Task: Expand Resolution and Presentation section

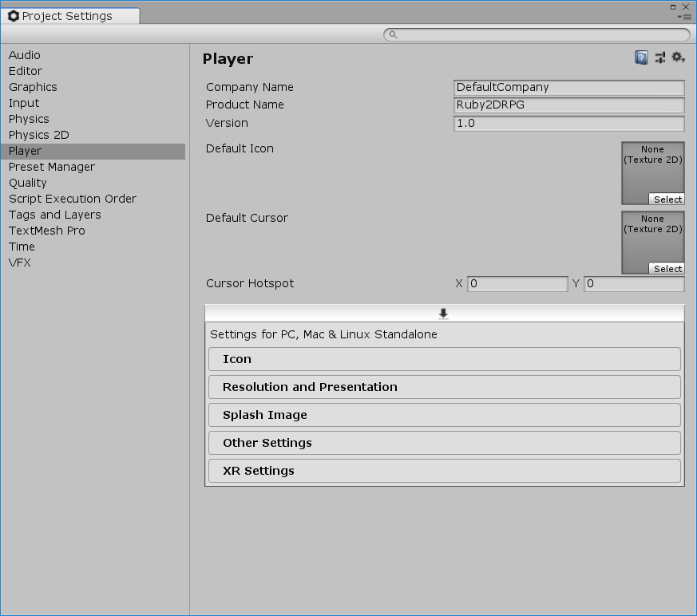Action: pyautogui.click(x=444, y=387)
